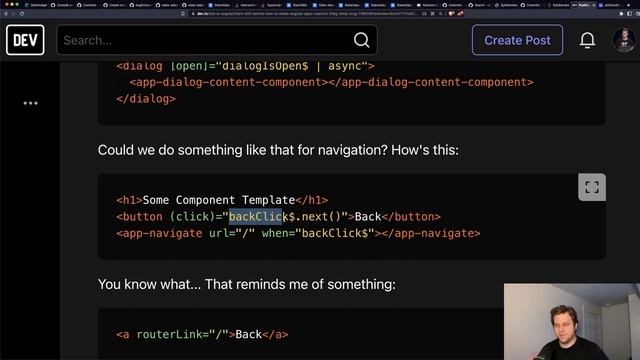
Task: Submit search with the magnifier icon
Action: [361, 40]
